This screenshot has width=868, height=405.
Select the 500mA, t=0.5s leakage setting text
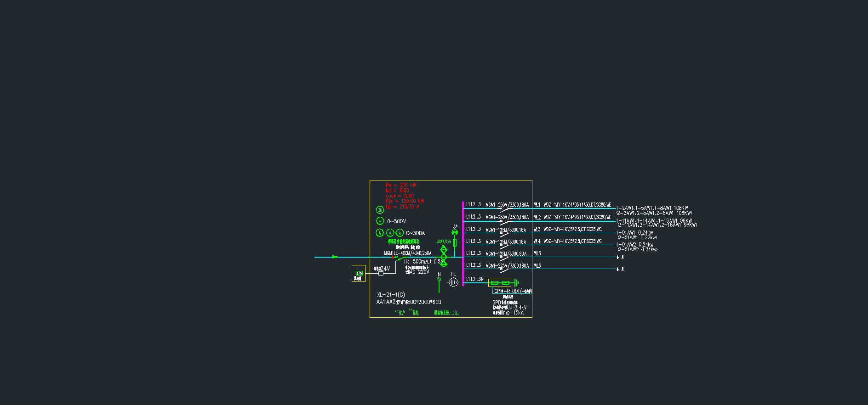tap(423, 262)
